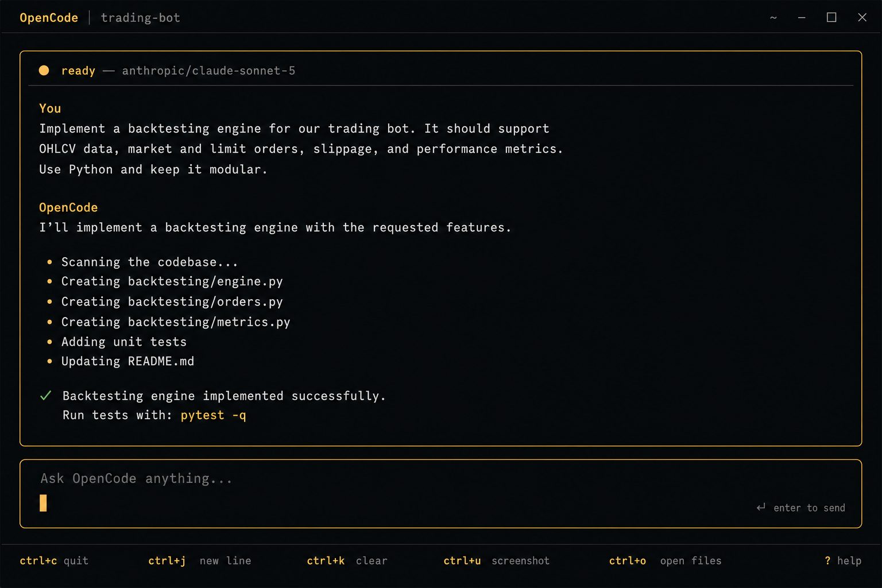Click the pytest -q command text
This screenshot has width=882, height=588.
[x=213, y=415]
